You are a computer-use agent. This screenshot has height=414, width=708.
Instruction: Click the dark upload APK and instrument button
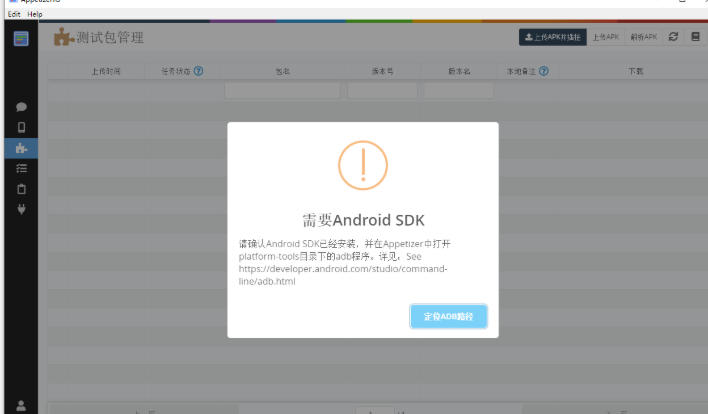553,37
